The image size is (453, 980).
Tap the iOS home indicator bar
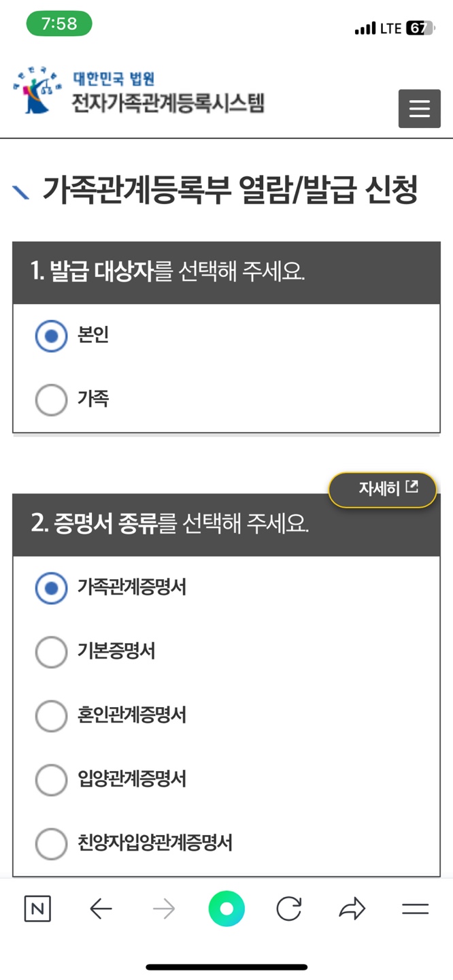(227, 966)
